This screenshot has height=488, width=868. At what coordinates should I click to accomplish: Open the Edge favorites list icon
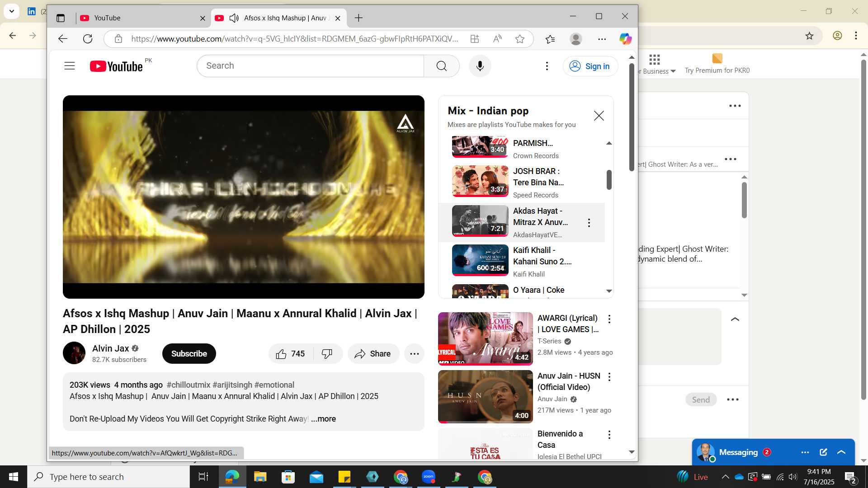[550, 39]
